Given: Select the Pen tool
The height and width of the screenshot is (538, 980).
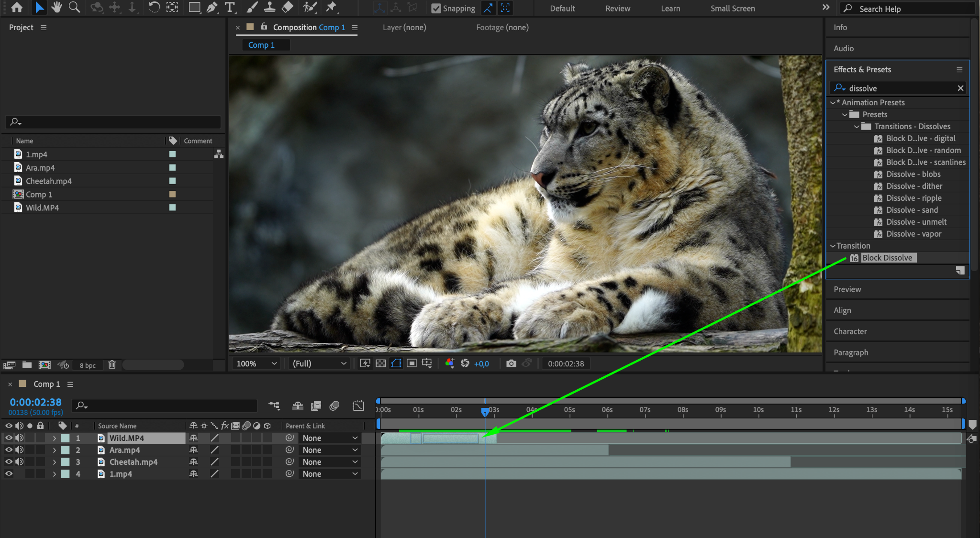Looking at the screenshot, I should tap(212, 7).
